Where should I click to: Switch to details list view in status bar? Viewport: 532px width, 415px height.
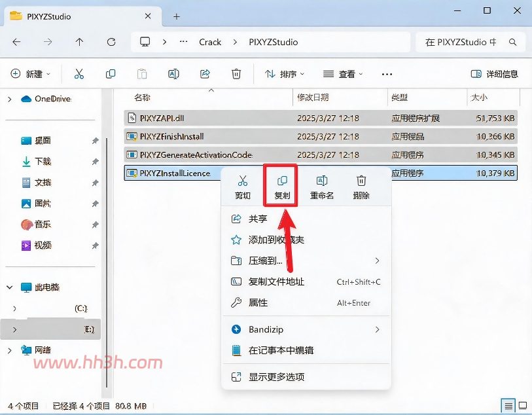[x=508, y=405]
